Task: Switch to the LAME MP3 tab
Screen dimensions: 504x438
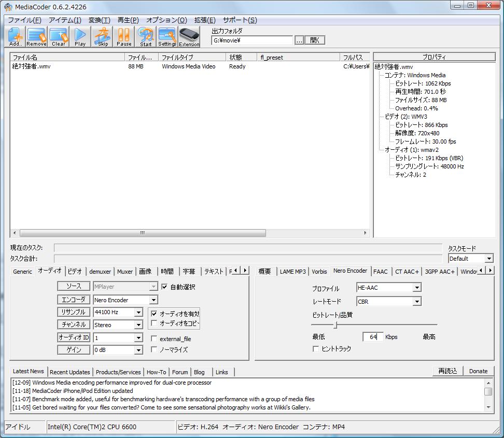Action: pos(292,272)
